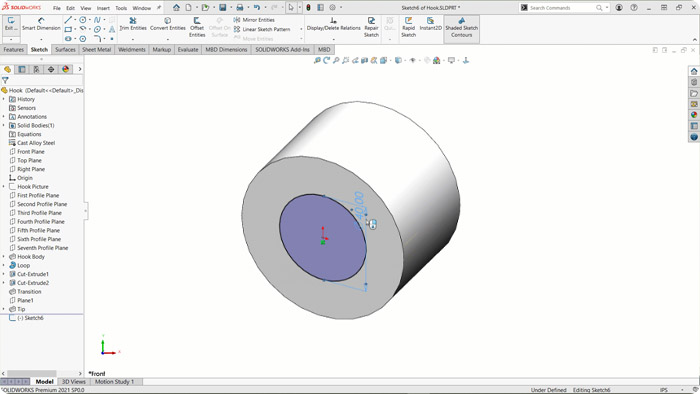This screenshot has height=394, width=700.
Task: Select the Smart Dimension tool
Action: pyautogui.click(x=41, y=24)
